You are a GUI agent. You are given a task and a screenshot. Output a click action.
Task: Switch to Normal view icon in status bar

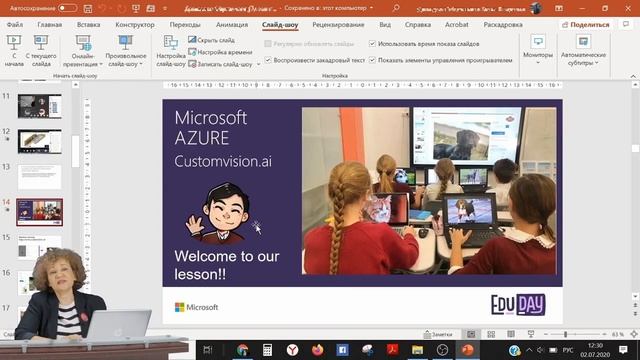click(471, 334)
